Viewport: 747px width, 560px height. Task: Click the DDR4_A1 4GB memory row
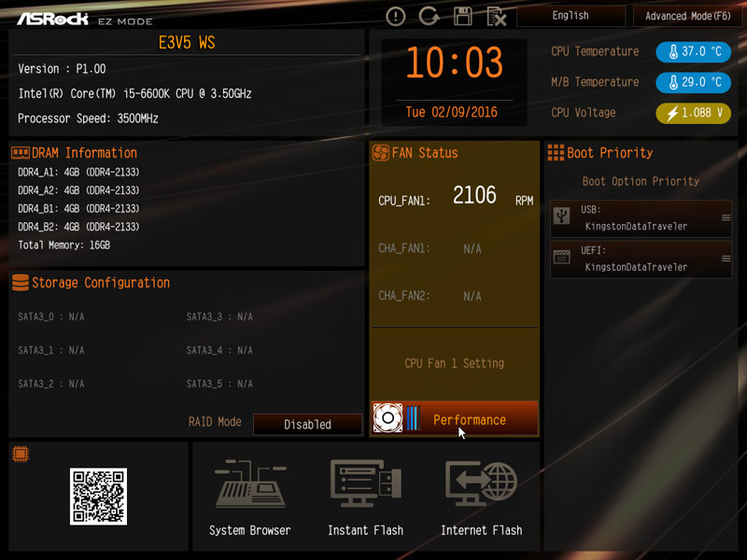(x=78, y=172)
